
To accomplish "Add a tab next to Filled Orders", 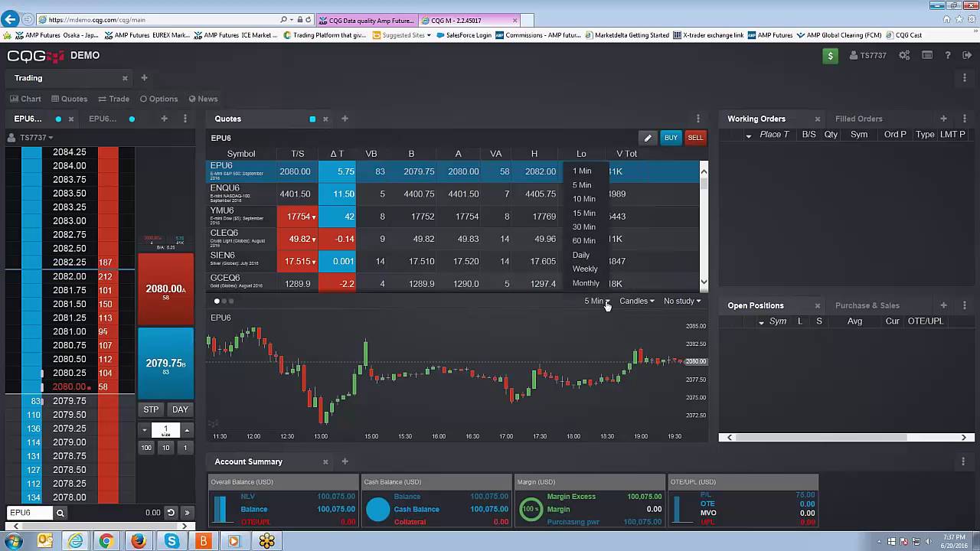I will click(x=943, y=119).
